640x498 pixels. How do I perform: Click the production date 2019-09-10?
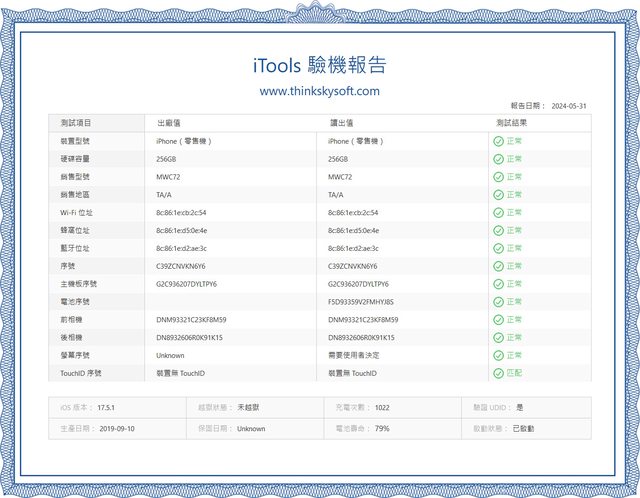[x=117, y=429]
